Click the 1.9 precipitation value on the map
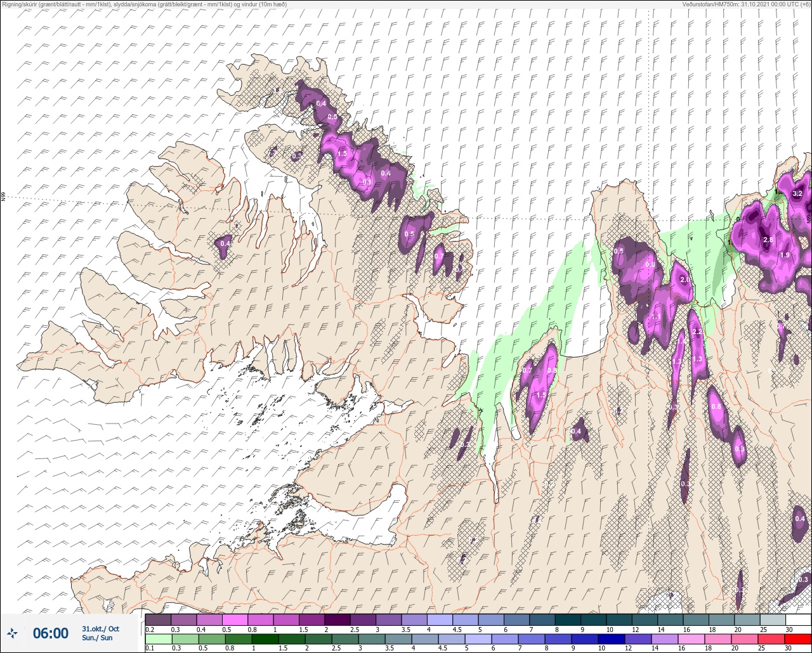This screenshot has height=653, width=812. [785, 255]
